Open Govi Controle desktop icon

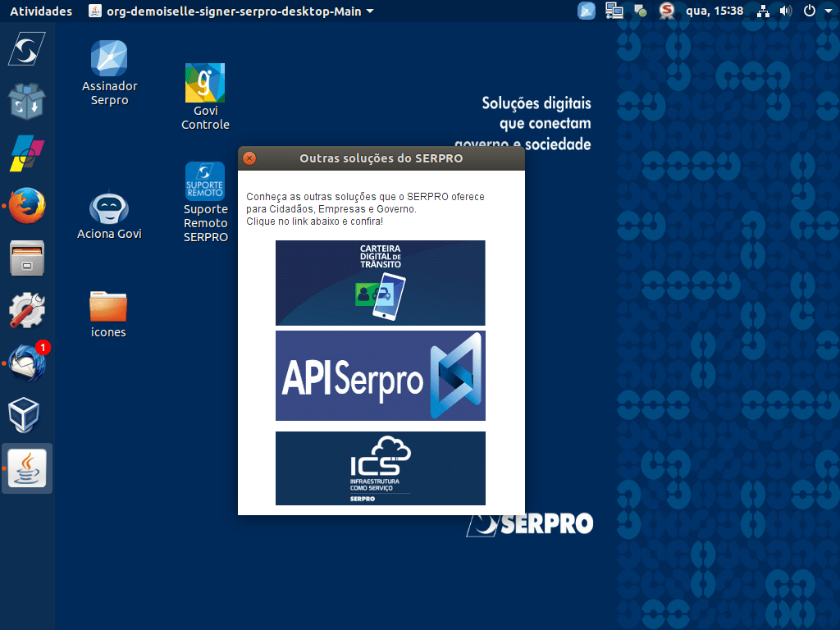(205, 97)
